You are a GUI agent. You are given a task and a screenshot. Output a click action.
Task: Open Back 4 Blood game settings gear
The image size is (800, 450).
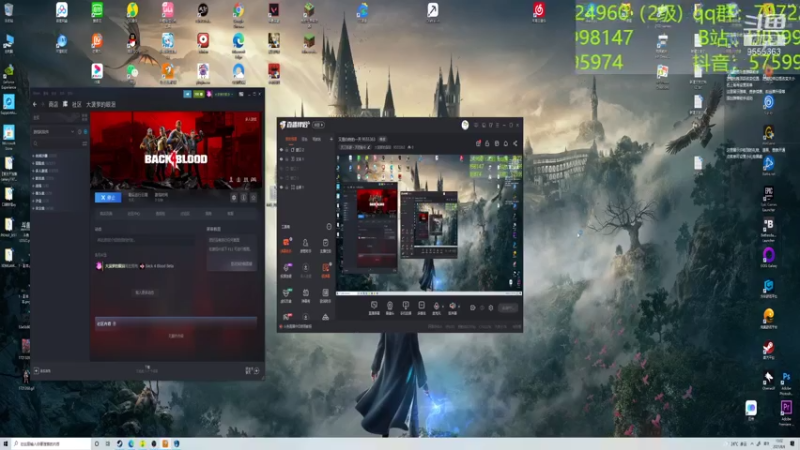tap(234, 197)
